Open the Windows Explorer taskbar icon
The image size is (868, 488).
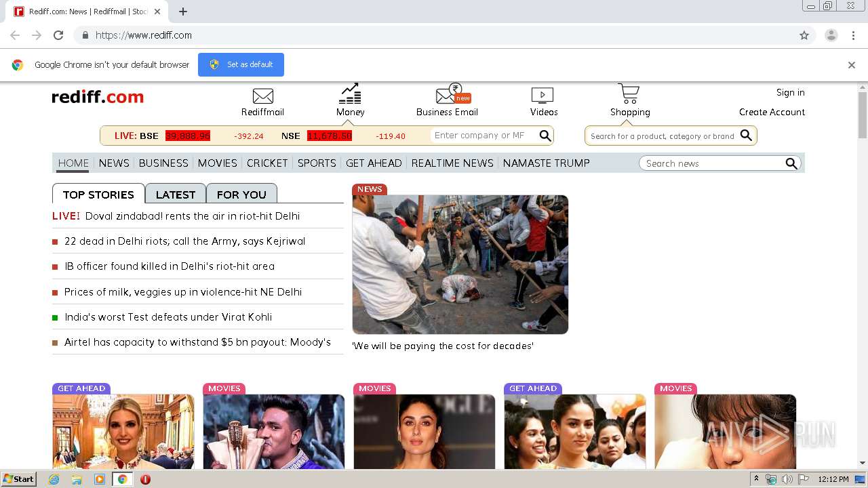[77, 479]
